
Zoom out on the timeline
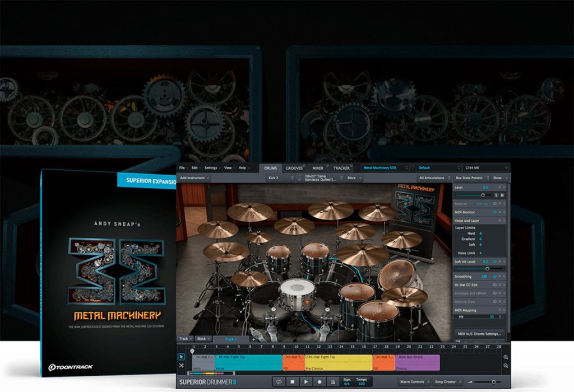pos(506,366)
